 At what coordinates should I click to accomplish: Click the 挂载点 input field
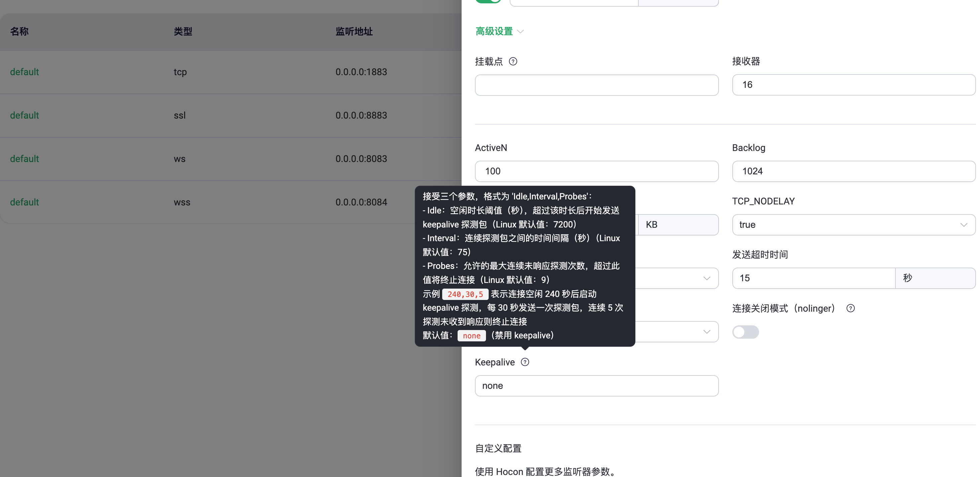597,85
